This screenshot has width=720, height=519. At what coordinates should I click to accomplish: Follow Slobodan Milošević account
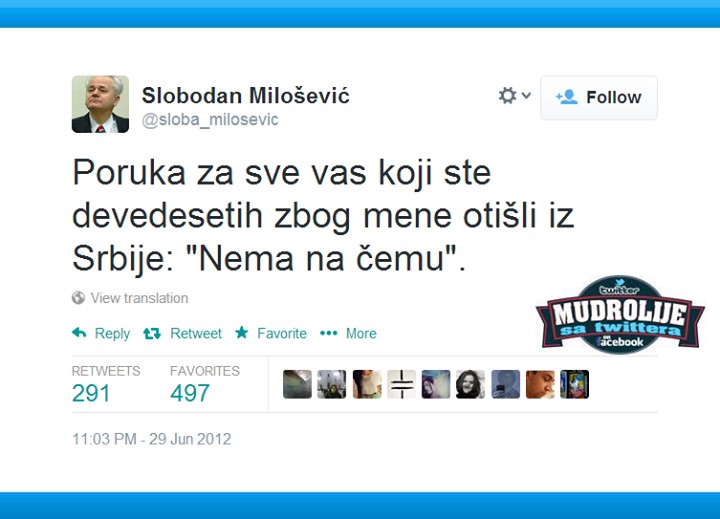(599, 98)
